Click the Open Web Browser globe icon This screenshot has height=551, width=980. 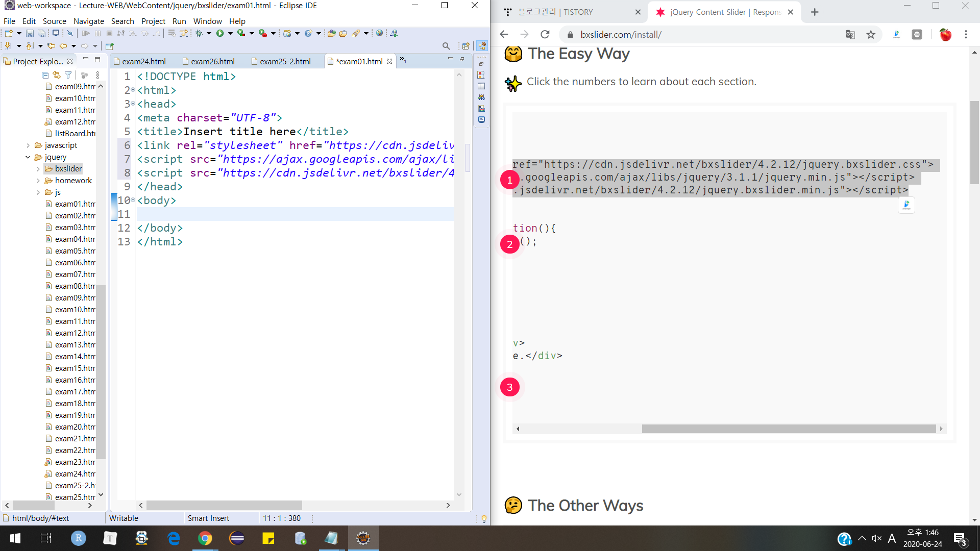pos(379,33)
